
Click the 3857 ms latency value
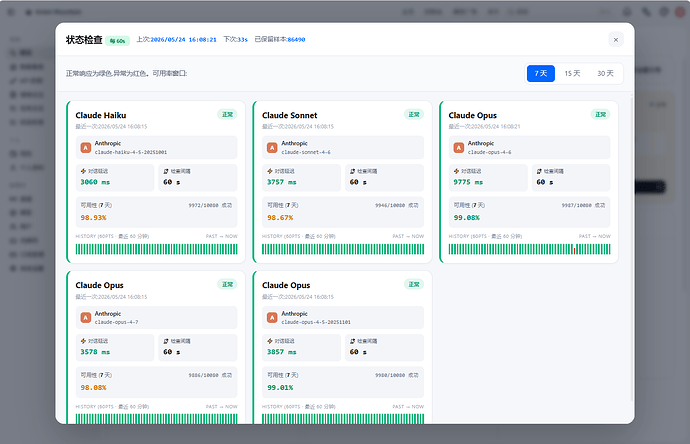[x=282, y=352]
